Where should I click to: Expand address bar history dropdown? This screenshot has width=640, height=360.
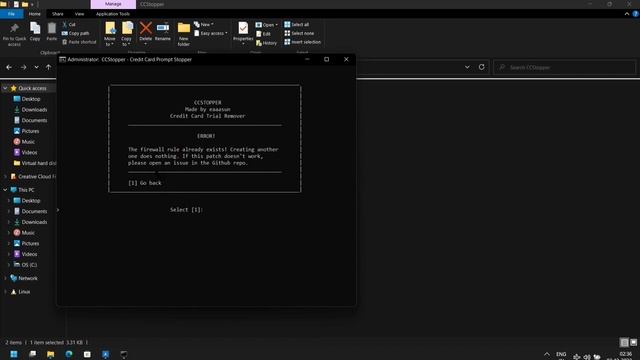point(467,67)
